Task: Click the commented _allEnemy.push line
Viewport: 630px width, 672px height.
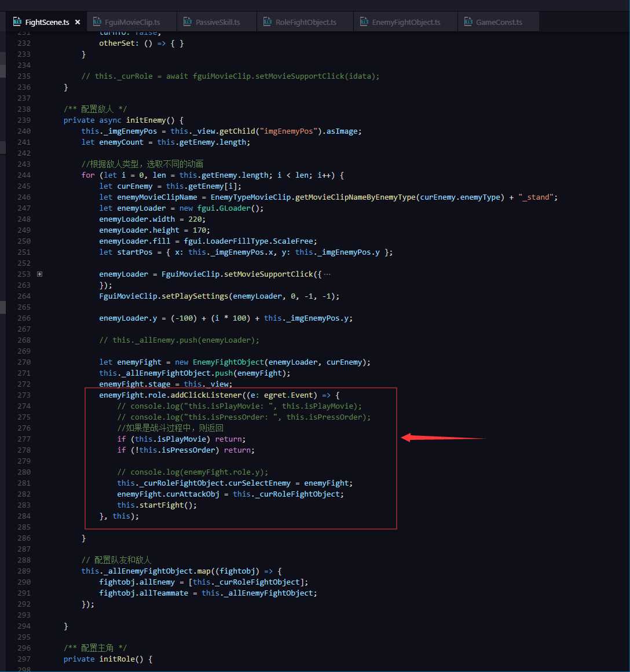Action: click(180, 340)
